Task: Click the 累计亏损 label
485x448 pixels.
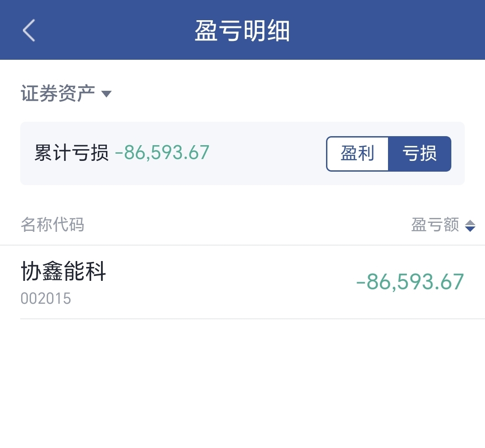Action: (71, 153)
